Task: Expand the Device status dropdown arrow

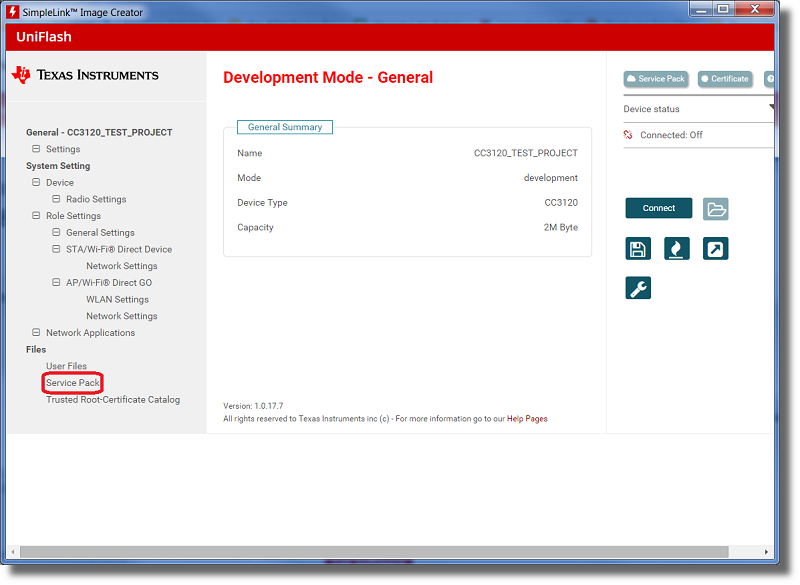Action: pos(771,108)
